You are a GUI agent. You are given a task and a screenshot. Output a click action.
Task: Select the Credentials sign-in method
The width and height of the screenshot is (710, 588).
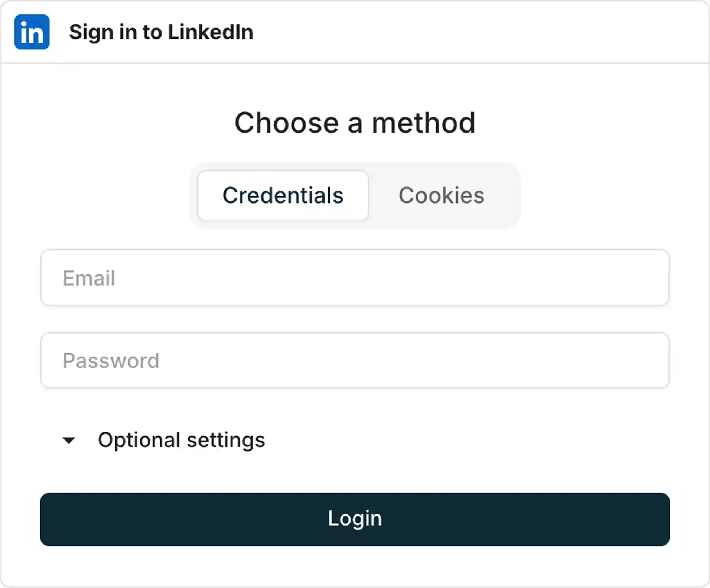[x=283, y=195]
